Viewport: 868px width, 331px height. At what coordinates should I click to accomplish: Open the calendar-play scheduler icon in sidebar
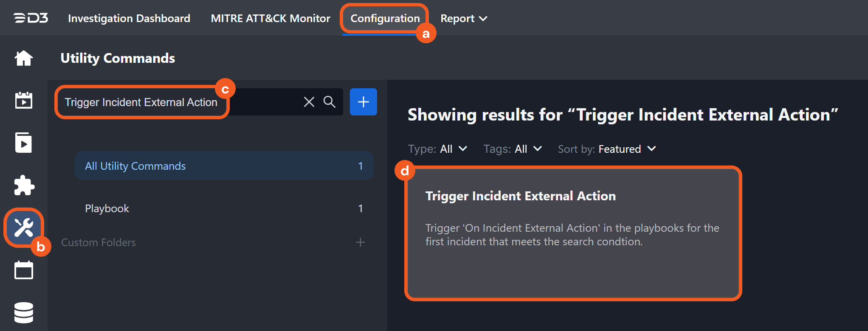point(24,101)
